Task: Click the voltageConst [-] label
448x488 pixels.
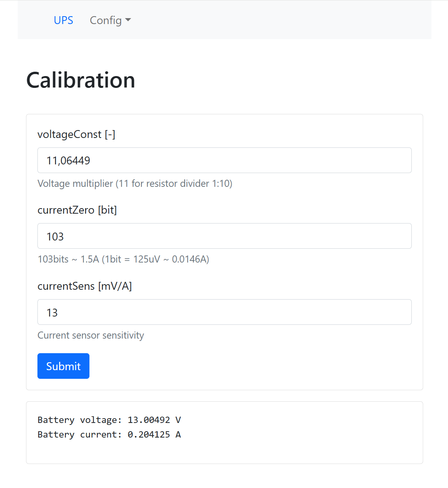Action: coord(76,134)
